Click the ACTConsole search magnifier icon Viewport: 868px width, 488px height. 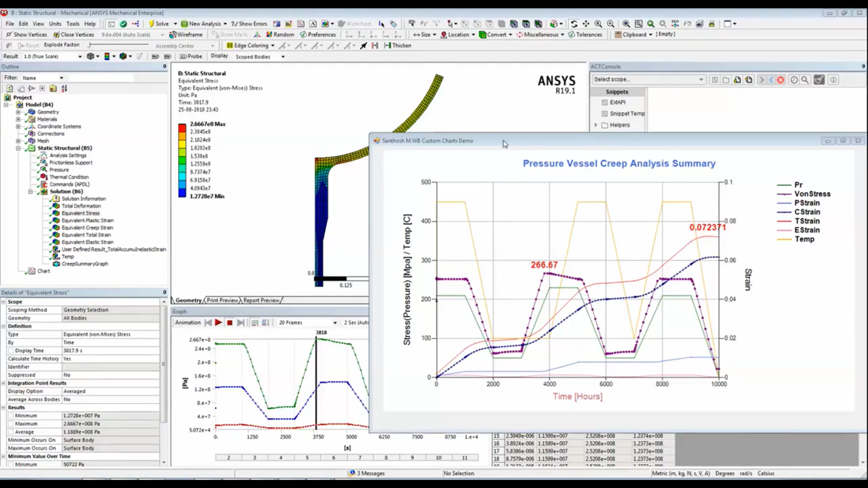click(x=805, y=80)
